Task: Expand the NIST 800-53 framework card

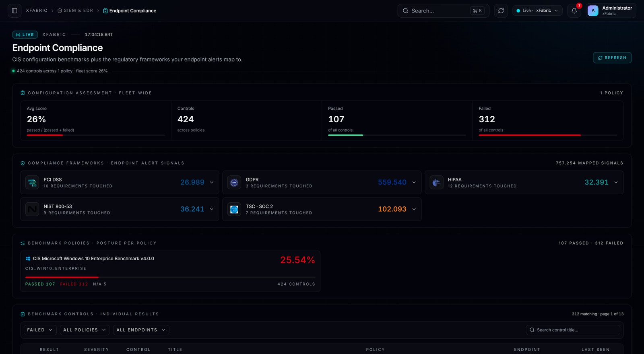Action: (x=212, y=209)
